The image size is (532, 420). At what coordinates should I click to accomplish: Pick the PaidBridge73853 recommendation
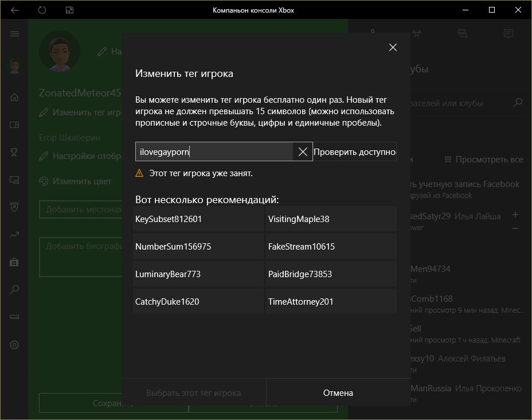(x=331, y=274)
